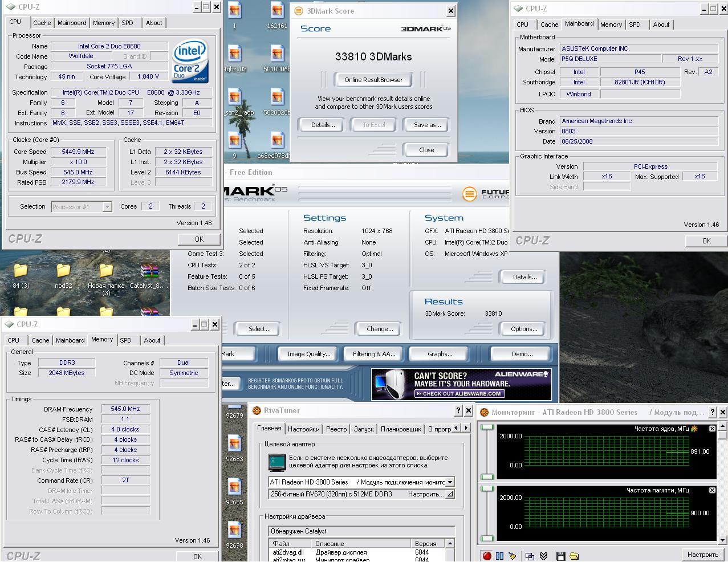Image resolution: width=728 pixels, height=562 pixels.
Task: Click monitoring window scrollbar up arrow
Action: click(723, 425)
